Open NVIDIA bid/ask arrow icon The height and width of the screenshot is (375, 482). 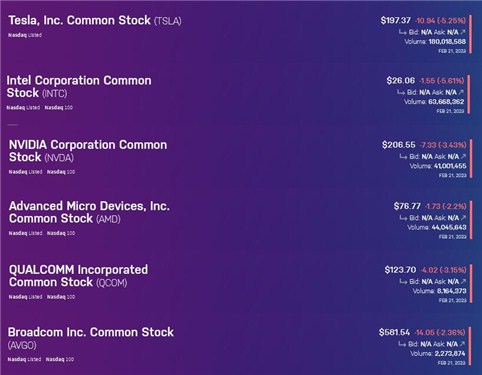click(x=463, y=157)
